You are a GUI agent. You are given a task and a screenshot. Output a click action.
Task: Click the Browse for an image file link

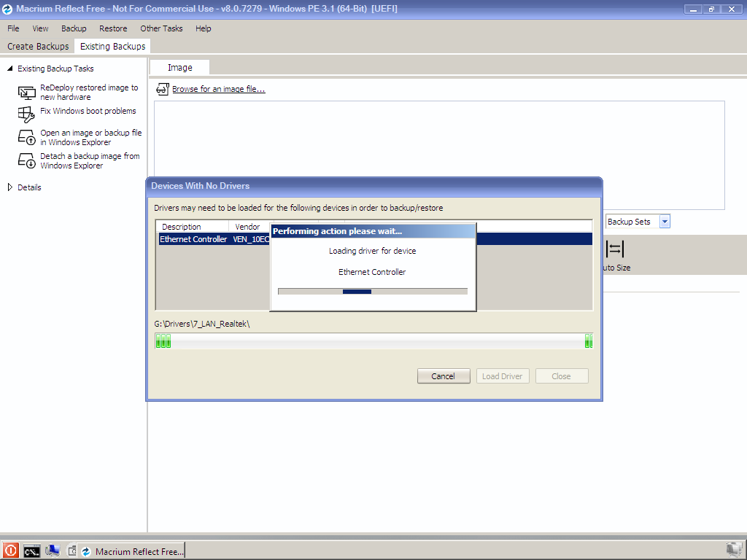coord(219,89)
